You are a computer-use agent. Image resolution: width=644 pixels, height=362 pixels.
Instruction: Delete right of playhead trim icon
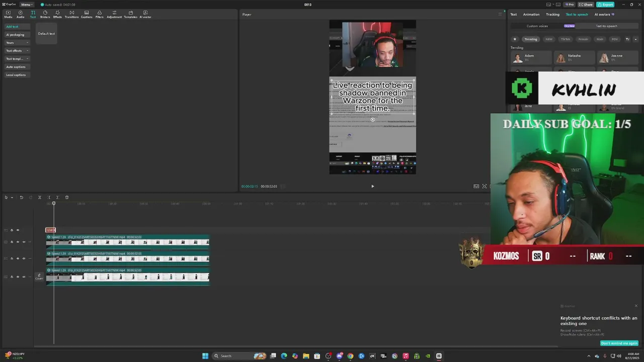(x=57, y=197)
